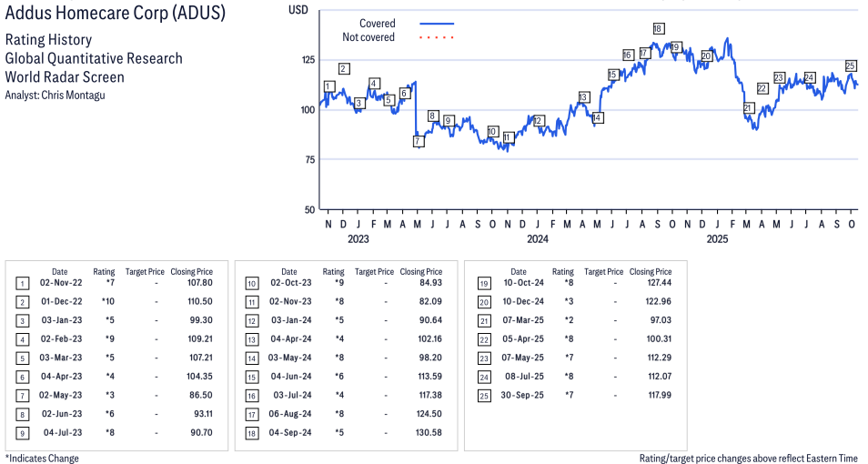Click the 2024 year label on the axis

(x=537, y=239)
